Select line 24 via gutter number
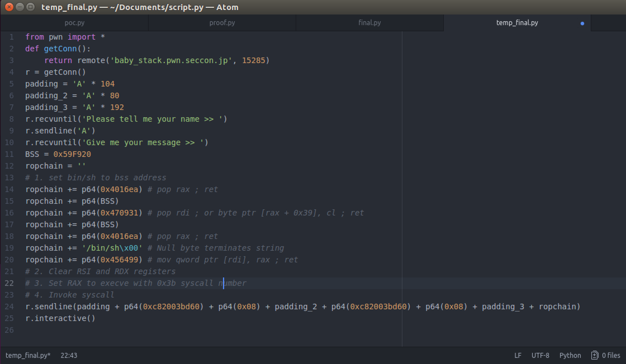Viewport: 626px width, 364px height. coord(9,306)
